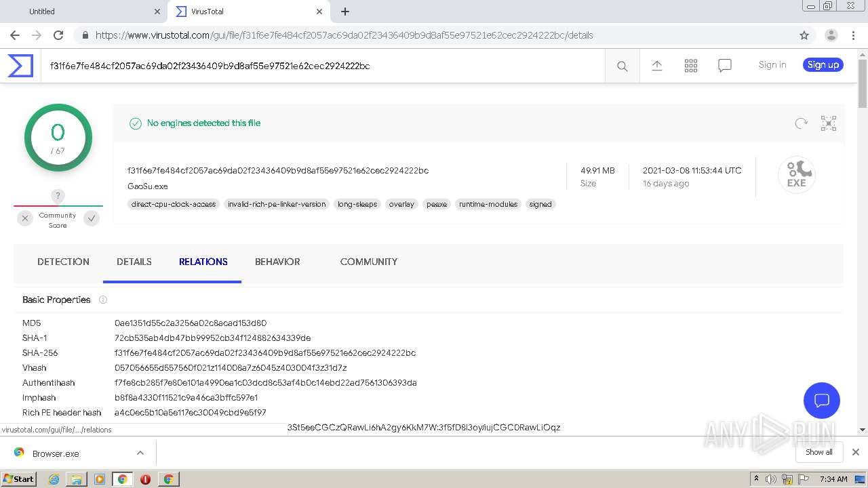Click the browser address bar URL
Screen dimensions: 868x488
(x=344, y=35)
